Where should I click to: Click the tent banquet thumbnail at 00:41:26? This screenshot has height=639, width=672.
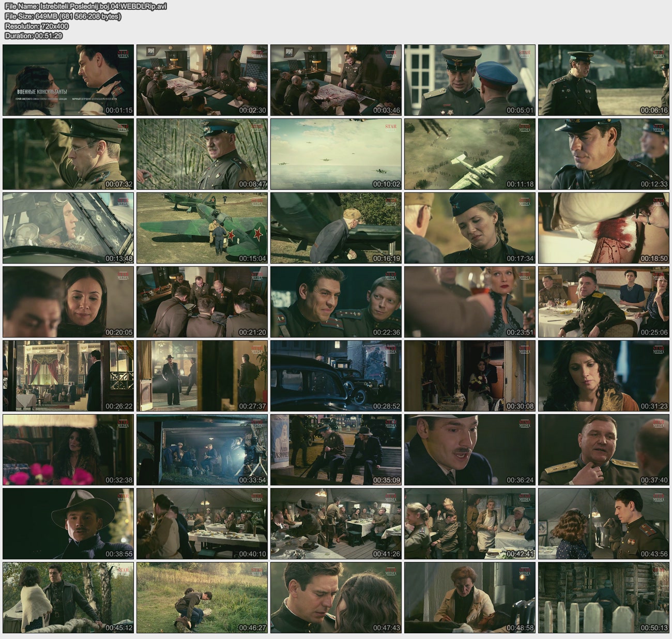coord(336,524)
